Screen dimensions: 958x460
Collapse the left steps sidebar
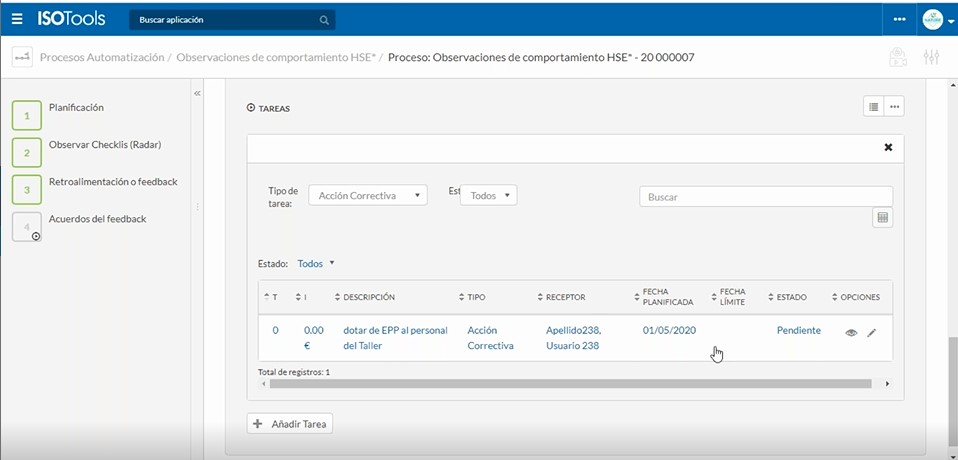tap(197, 93)
